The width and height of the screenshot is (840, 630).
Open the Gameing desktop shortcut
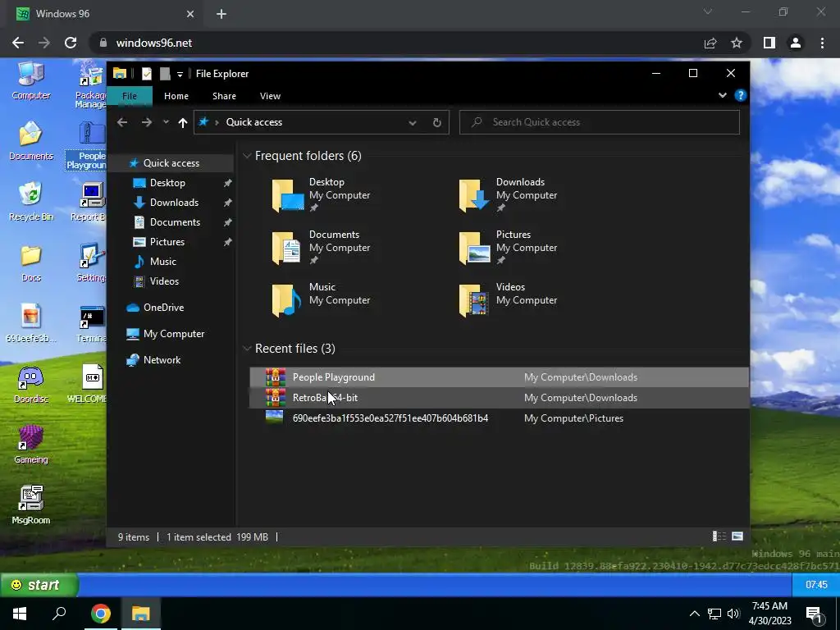[30, 445]
